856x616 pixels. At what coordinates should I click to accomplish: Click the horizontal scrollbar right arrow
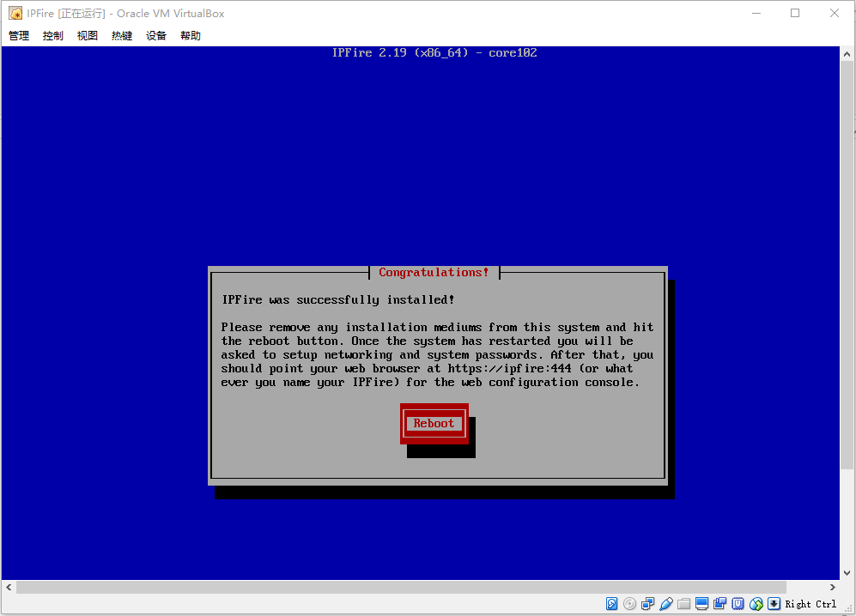833,587
